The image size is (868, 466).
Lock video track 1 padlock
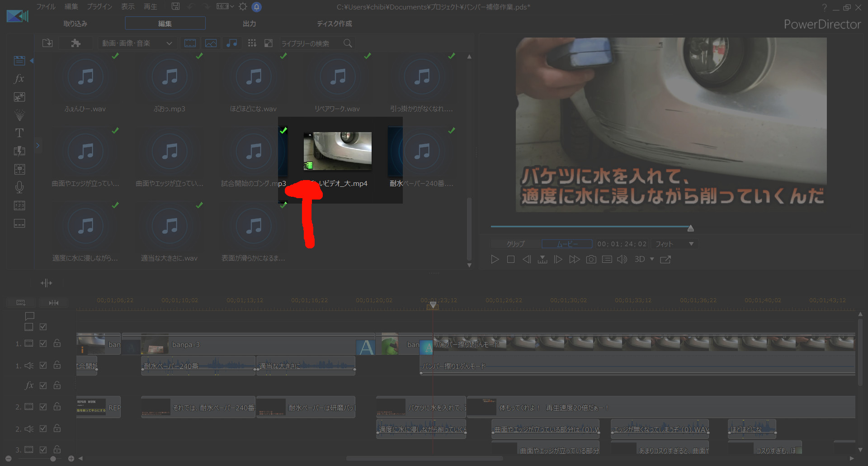coord(57,343)
